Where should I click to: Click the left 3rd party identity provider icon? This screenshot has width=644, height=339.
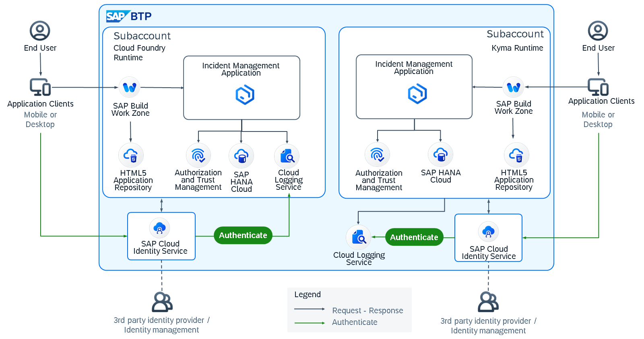coord(162,302)
